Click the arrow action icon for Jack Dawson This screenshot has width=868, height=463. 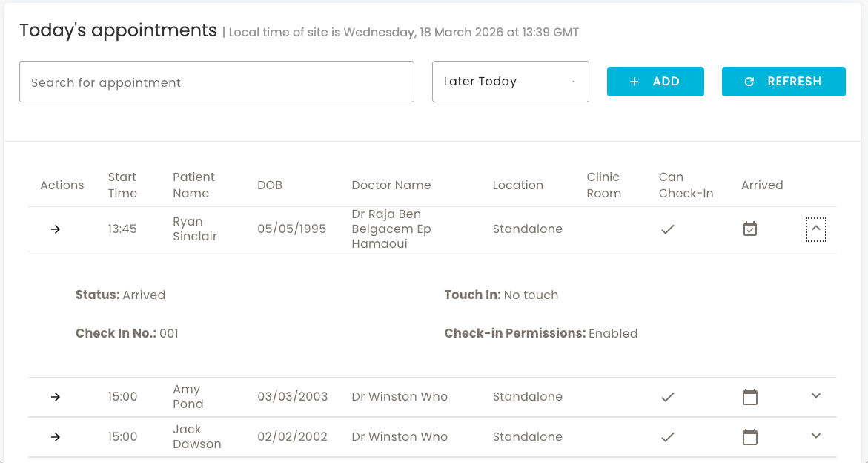(55, 437)
